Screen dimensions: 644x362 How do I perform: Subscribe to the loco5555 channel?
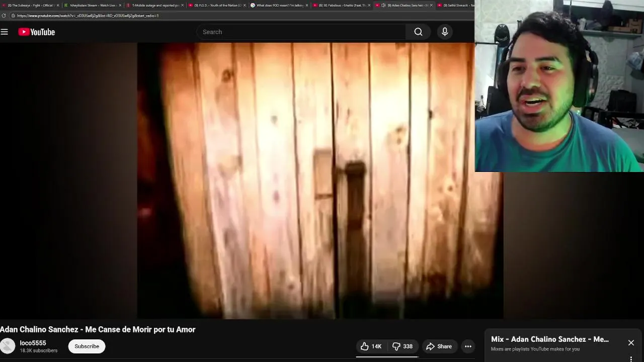87,346
